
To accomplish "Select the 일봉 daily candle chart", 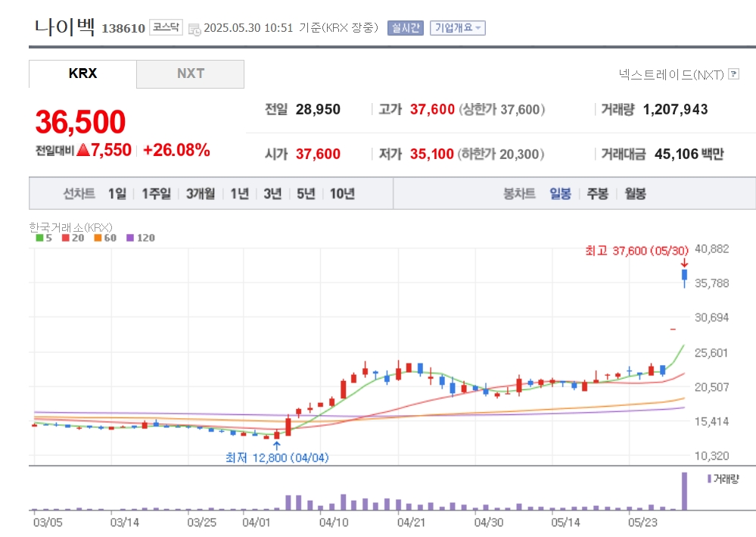I will coord(560,194).
